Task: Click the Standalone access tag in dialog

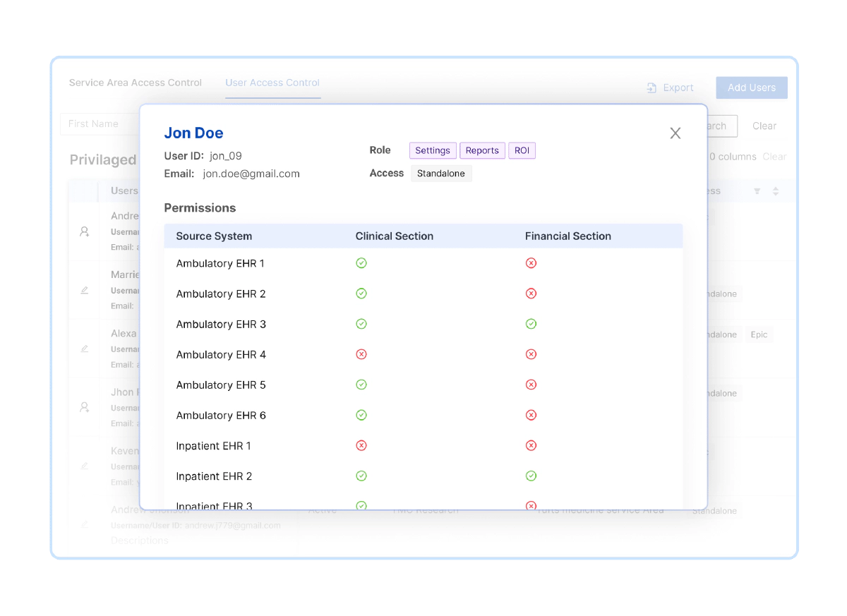Action: [441, 174]
